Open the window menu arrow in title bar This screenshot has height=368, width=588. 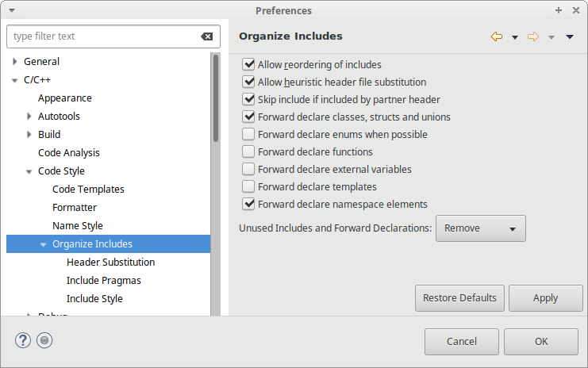tap(10, 10)
